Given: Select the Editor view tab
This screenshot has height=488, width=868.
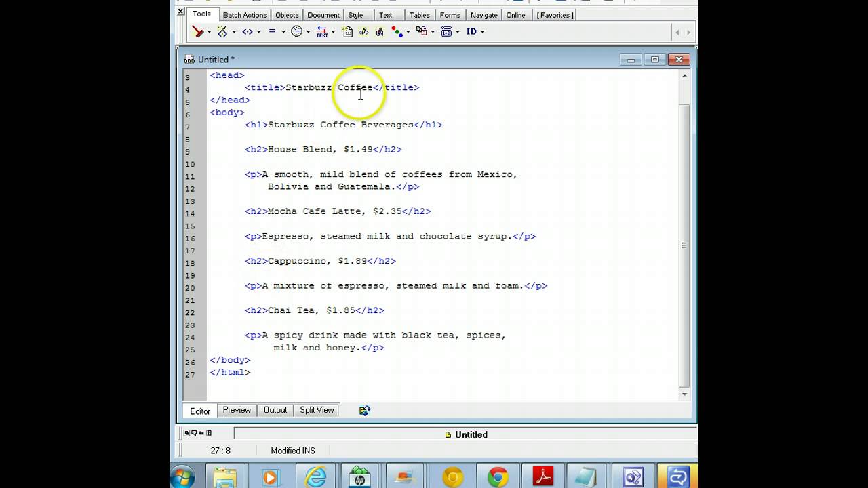Looking at the screenshot, I should click(x=200, y=411).
